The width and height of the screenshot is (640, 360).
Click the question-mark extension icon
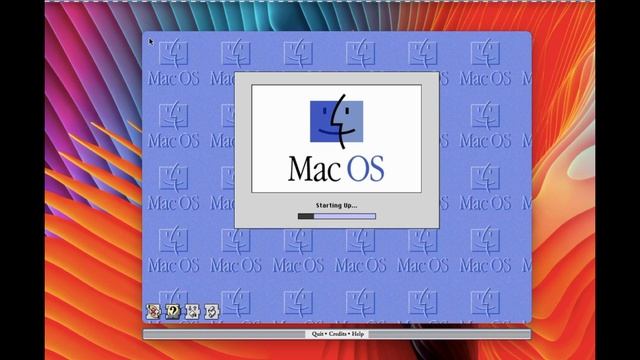click(173, 311)
